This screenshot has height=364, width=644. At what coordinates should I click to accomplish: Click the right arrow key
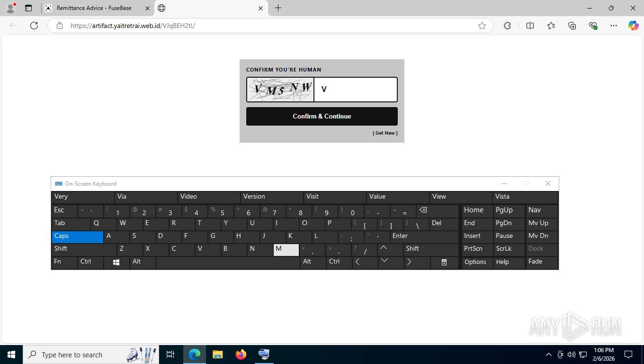click(417, 263)
